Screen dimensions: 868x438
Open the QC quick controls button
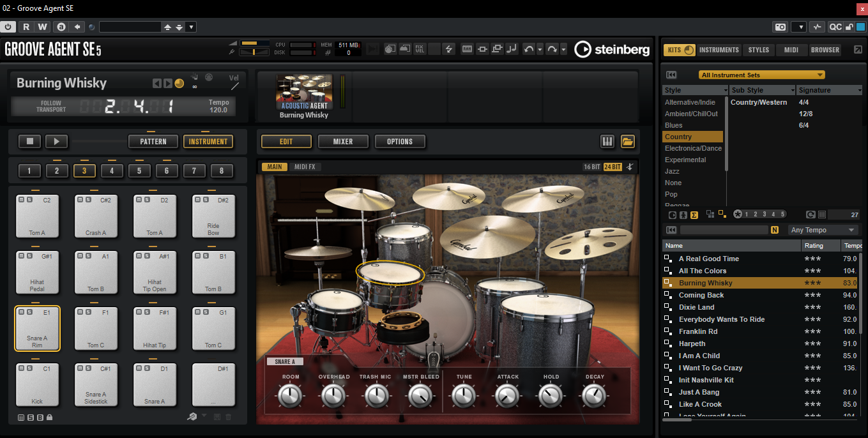835,27
